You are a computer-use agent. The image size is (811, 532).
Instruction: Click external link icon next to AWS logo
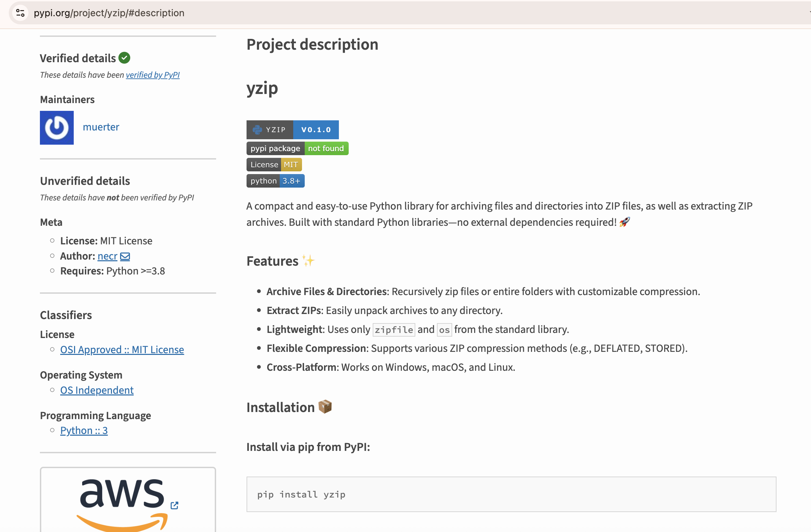pos(175,505)
